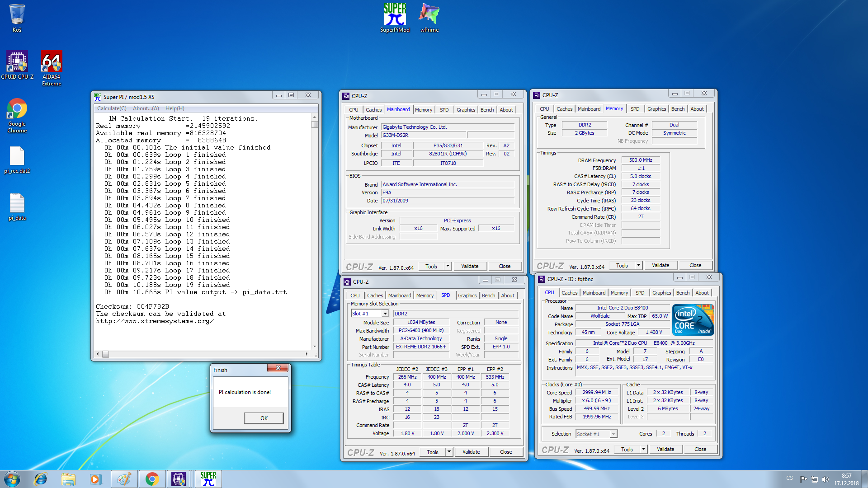This screenshot has height=488, width=868.
Task: Click Super PI title bar icon
Action: (98, 97)
